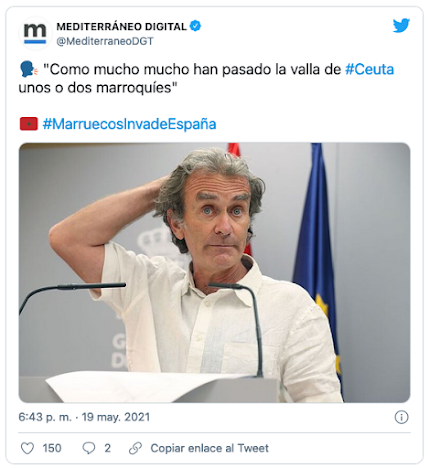Screen dimensions: 429x468
Task: Click the 19 may. 2021 date
Action: (x=116, y=417)
